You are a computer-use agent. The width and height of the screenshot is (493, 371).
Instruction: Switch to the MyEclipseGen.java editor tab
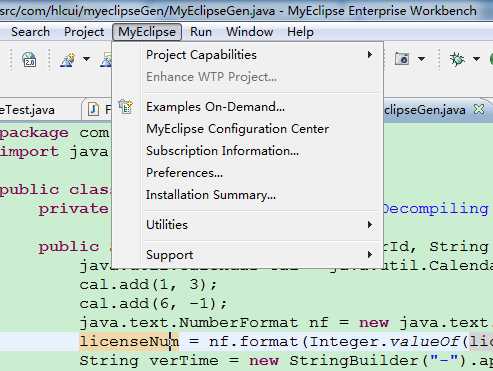425,110
